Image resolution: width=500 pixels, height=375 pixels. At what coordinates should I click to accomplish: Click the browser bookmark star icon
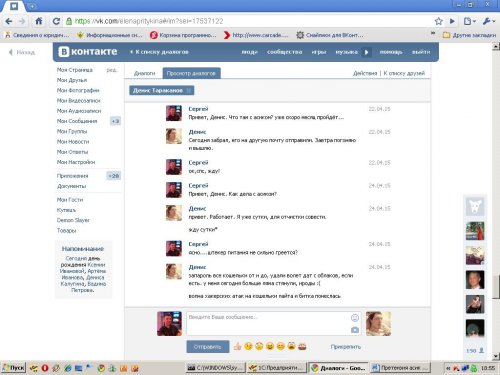point(439,21)
